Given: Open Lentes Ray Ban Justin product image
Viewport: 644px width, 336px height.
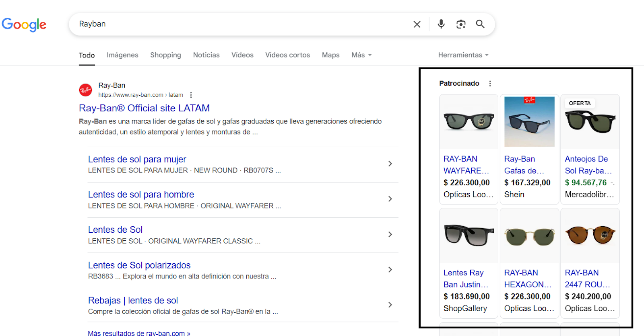Looking at the screenshot, I should point(469,236).
